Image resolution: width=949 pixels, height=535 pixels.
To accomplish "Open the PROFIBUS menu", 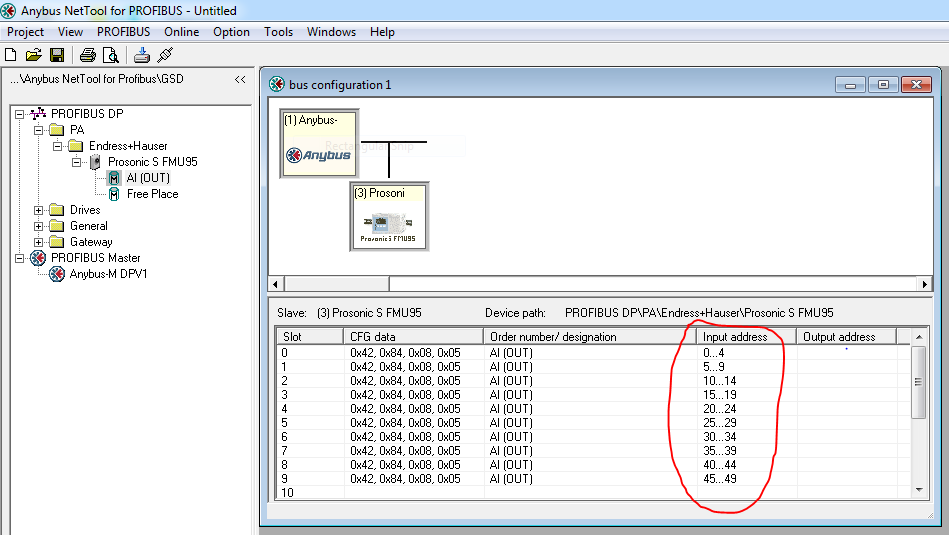I will [x=123, y=32].
